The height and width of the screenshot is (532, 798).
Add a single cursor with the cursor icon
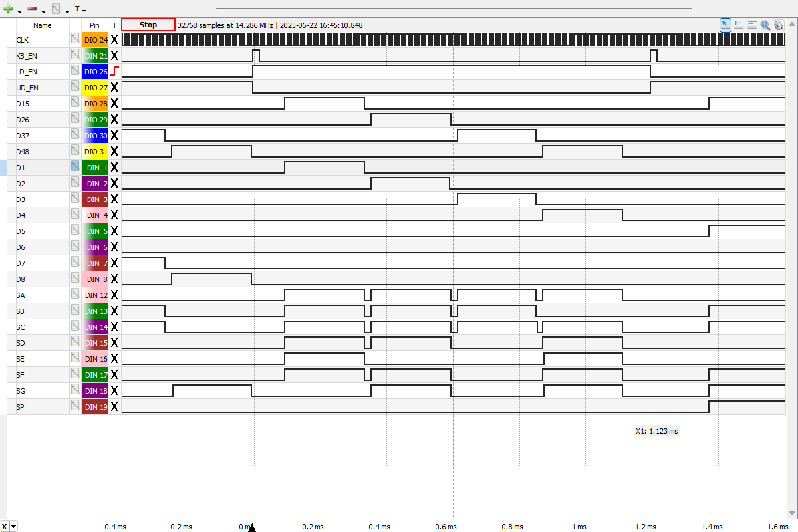pos(739,25)
